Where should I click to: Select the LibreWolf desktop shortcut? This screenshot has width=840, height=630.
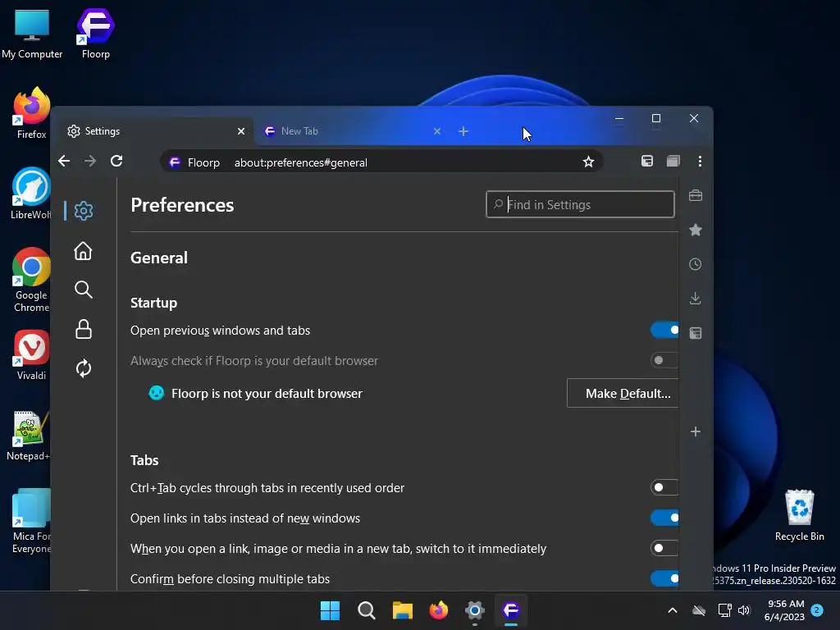pos(32,194)
